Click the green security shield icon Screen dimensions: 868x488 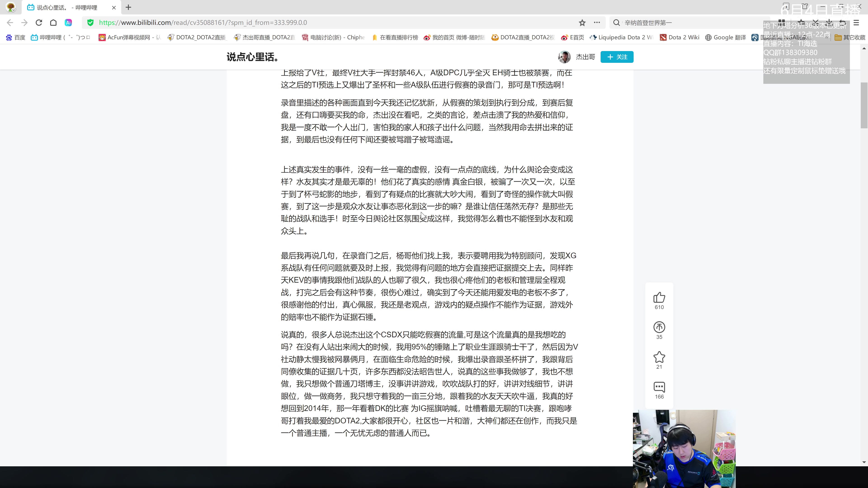tap(90, 23)
